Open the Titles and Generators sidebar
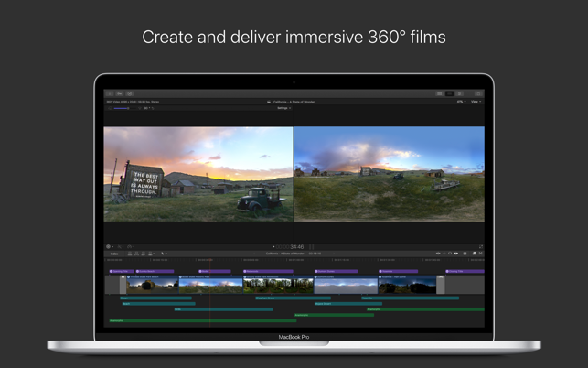This screenshot has width=588, height=368. click(x=130, y=93)
